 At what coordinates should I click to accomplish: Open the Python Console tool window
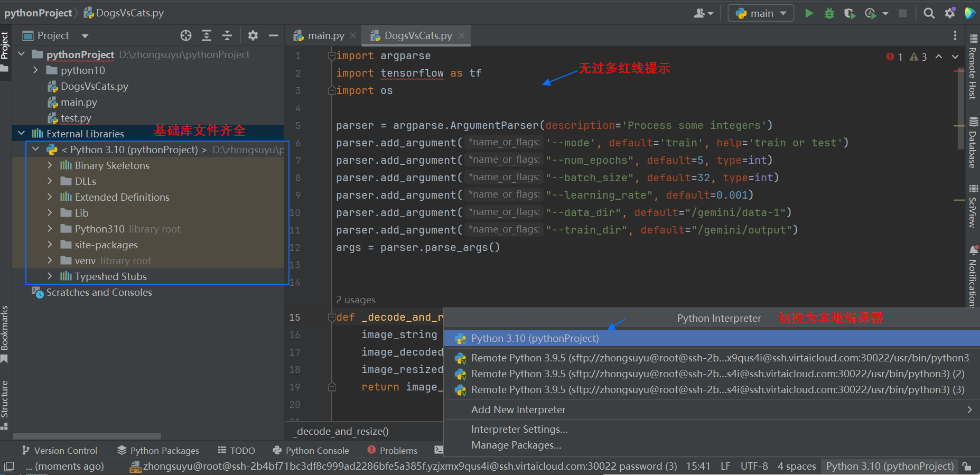(x=311, y=450)
